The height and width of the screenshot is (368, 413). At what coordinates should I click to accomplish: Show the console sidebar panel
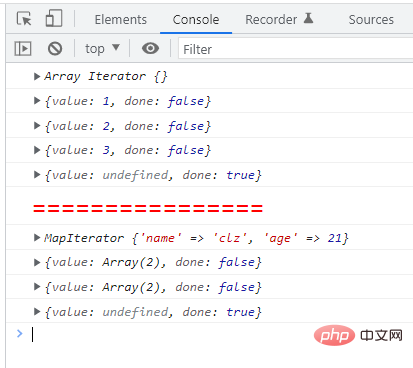23,49
